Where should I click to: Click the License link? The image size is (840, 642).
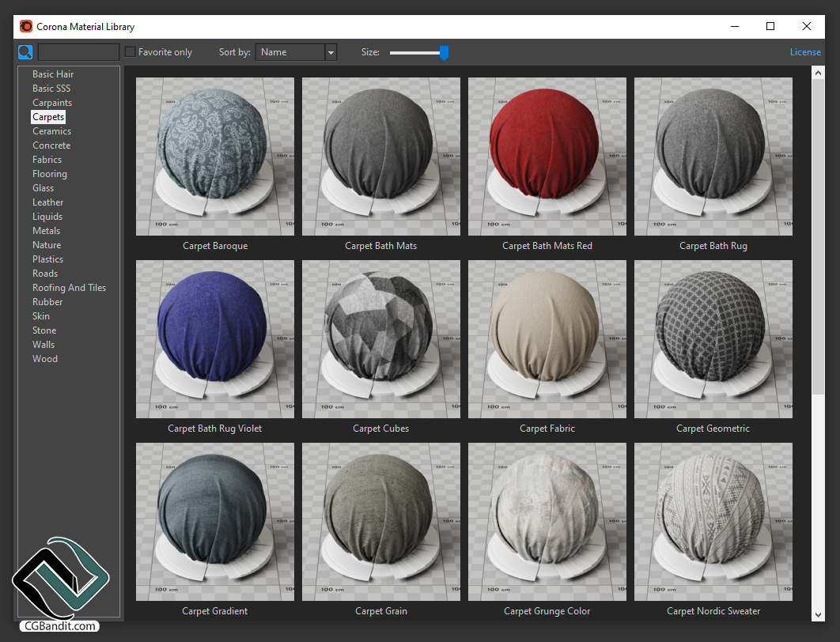(x=805, y=52)
